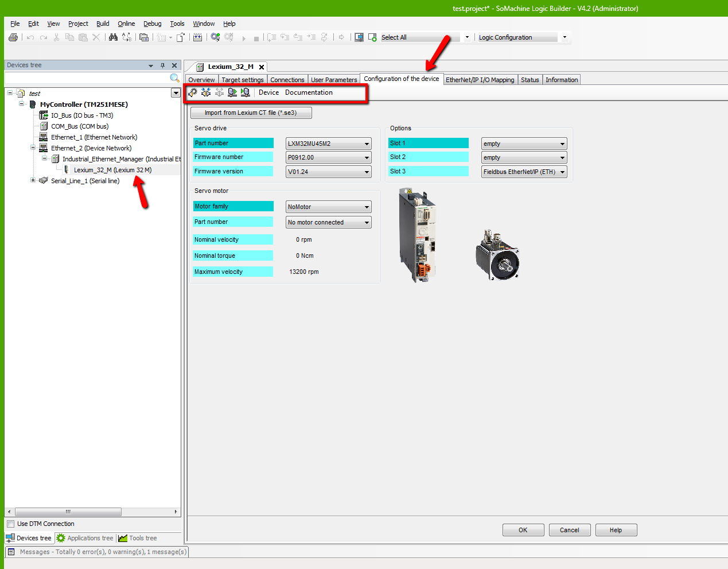The width and height of the screenshot is (728, 569).
Task: Close the Lexium_32_M editor tab
Action: pyautogui.click(x=262, y=67)
